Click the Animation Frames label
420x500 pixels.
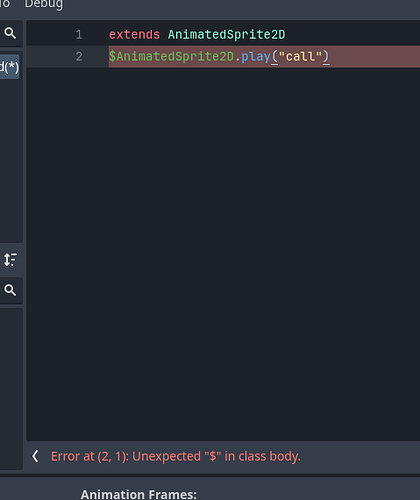pos(139,494)
